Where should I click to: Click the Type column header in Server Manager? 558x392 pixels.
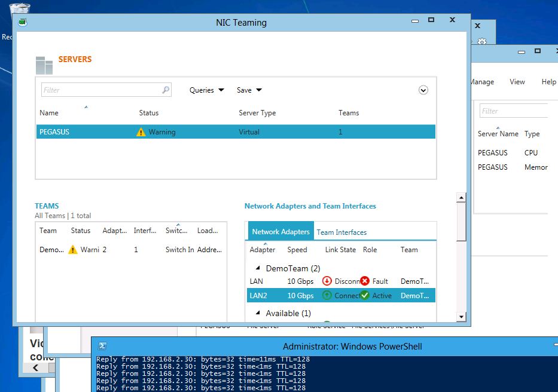(x=532, y=134)
